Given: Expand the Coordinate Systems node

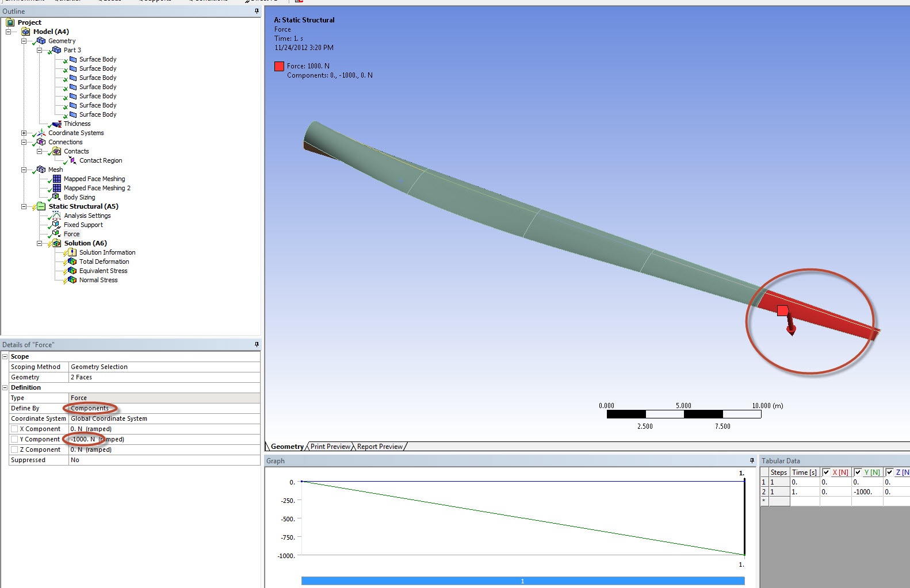Looking at the screenshot, I should [x=24, y=133].
